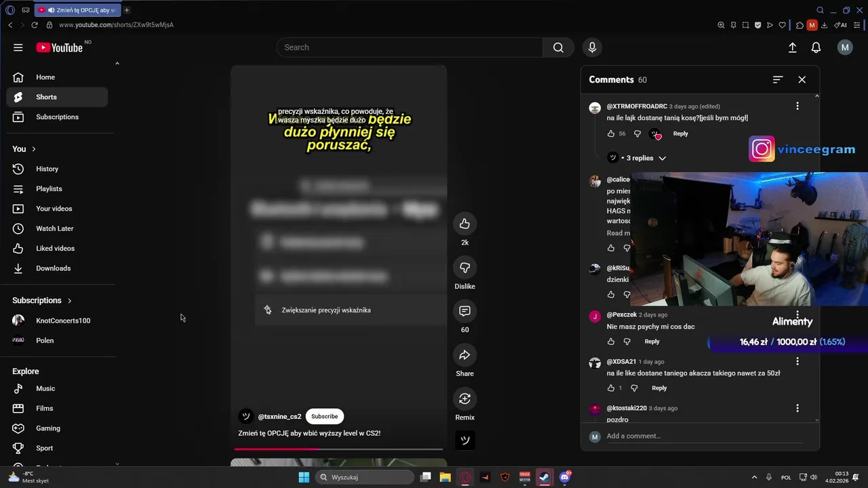The width and height of the screenshot is (868, 488).
Task: Open browser Easy Setup sliders icon
Action: pos(856,25)
